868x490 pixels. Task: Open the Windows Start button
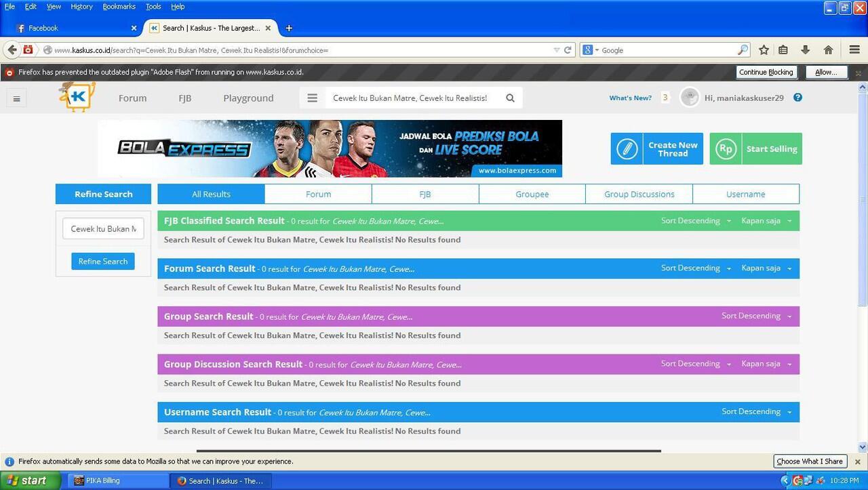31,481
